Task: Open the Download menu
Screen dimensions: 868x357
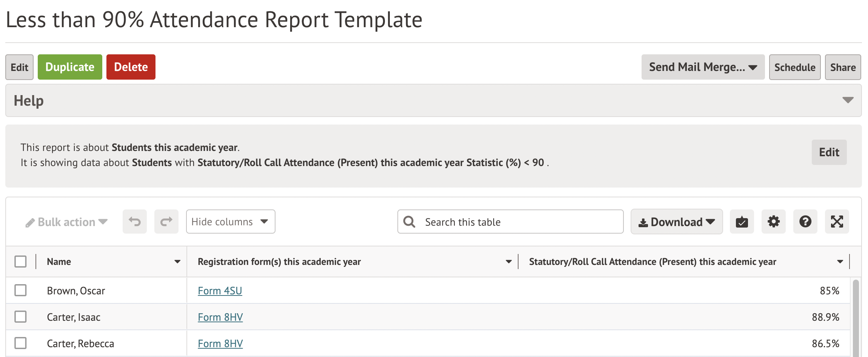Action: [676, 222]
